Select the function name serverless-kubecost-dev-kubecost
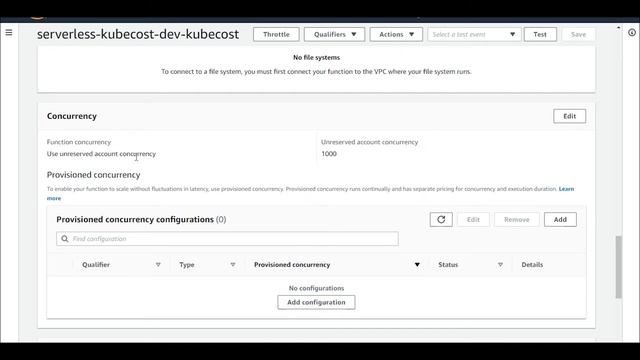The height and width of the screenshot is (360, 640). pyautogui.click(x=138, y=34)
